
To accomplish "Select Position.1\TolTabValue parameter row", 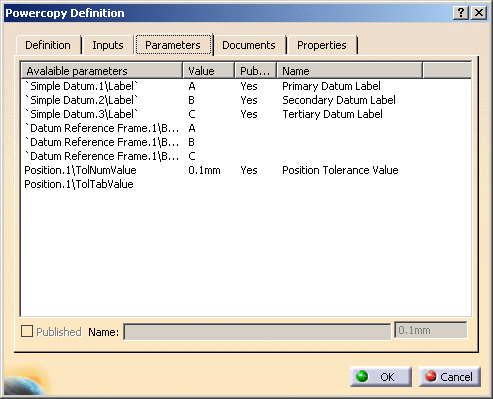I will coord(246,184).
